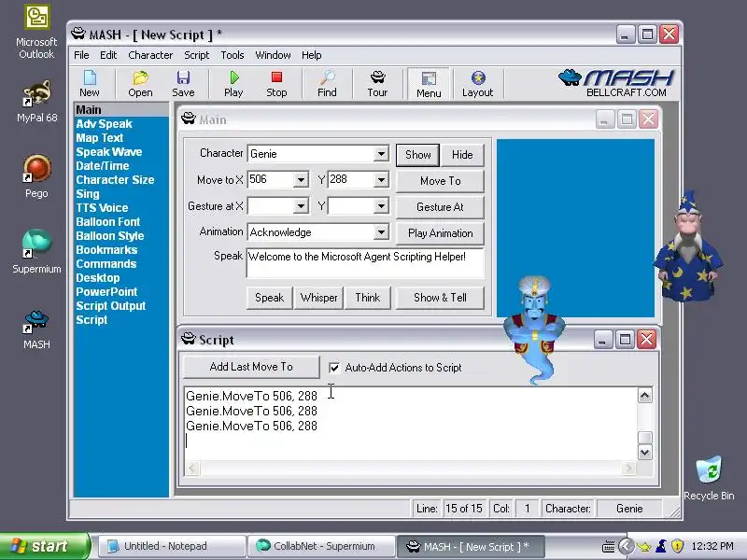Select Adv Speak in sidebar
The image size is (747, 560).
pyautogui.click(x=104, y=124)
